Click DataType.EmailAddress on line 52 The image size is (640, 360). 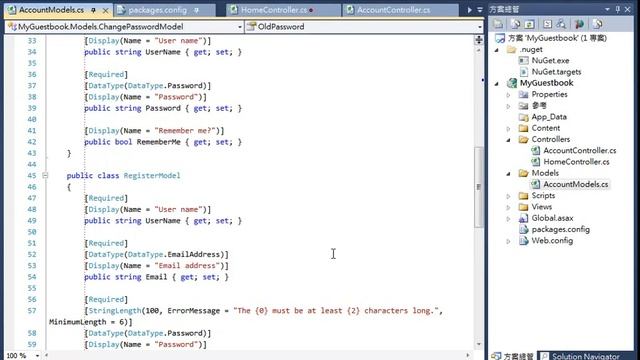click(x=174, y=254)
